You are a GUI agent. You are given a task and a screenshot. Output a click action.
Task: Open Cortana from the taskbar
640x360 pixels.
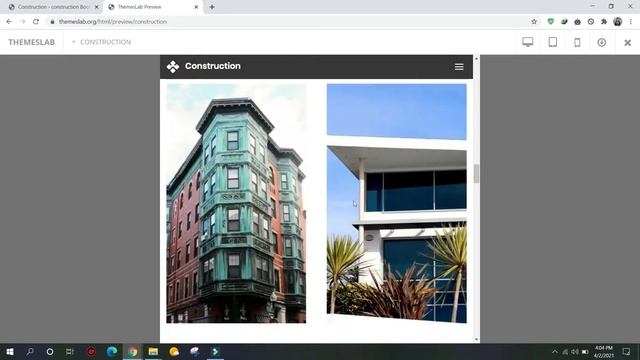pos(50,351)
